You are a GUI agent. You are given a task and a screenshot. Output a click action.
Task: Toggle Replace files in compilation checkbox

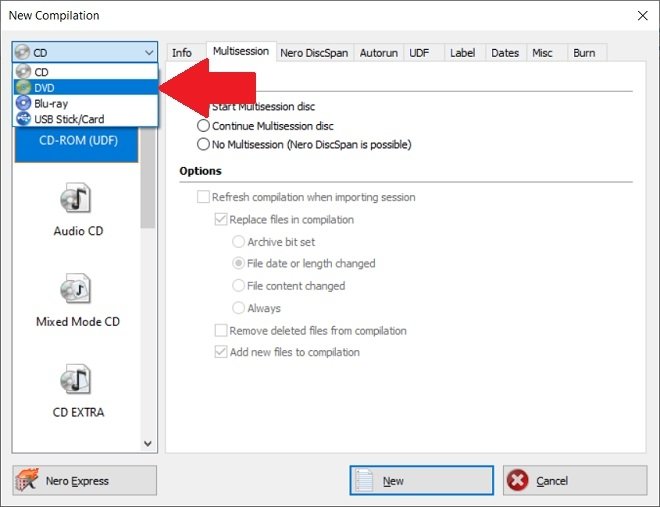tap(221, 219)
